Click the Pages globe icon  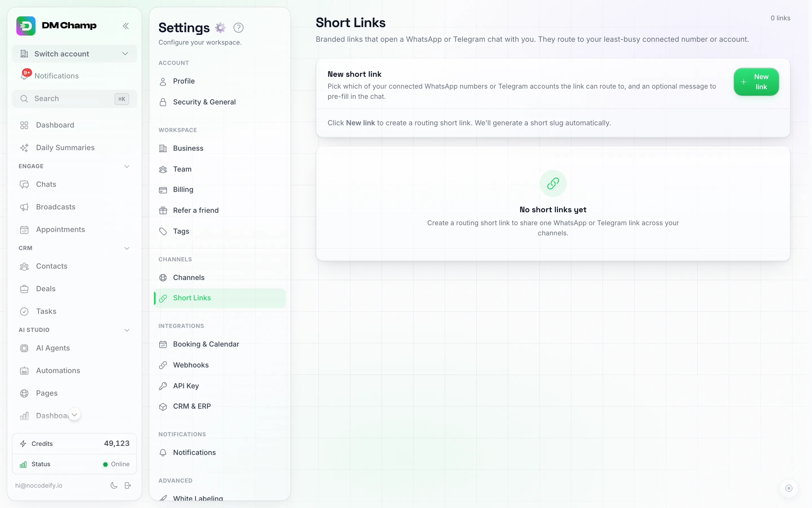pos(24,393)
